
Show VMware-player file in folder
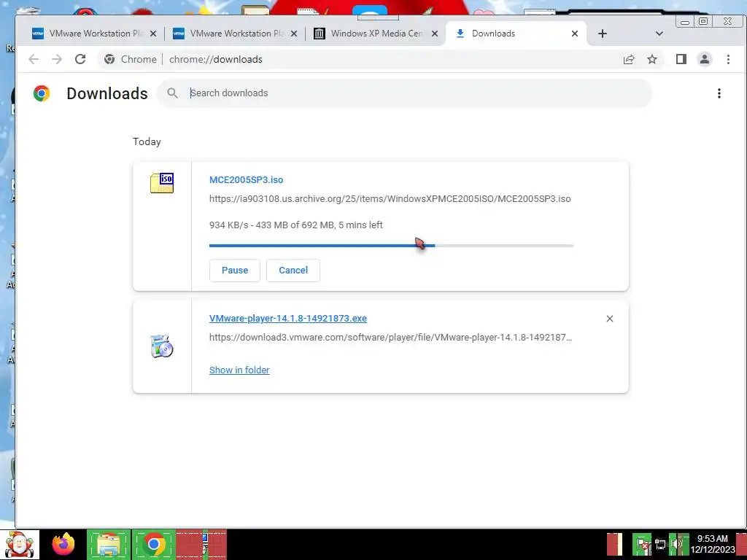click(239, 370)
